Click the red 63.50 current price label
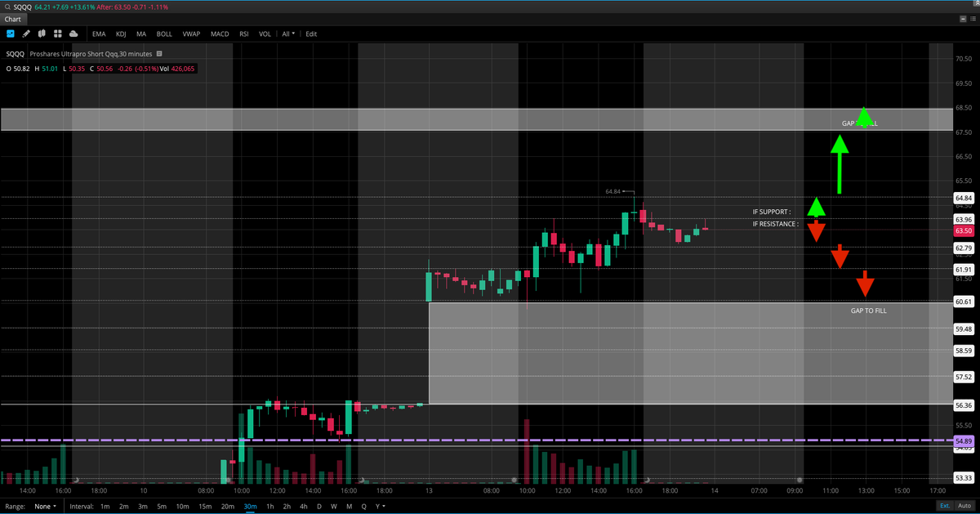Viewport: 980px width, 514px height. pos(963,231)
